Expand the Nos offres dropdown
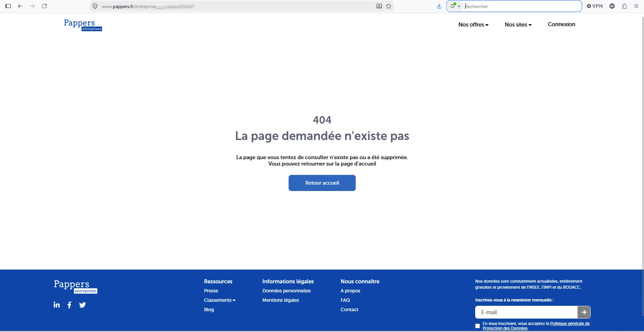 [x=474, y=25]
